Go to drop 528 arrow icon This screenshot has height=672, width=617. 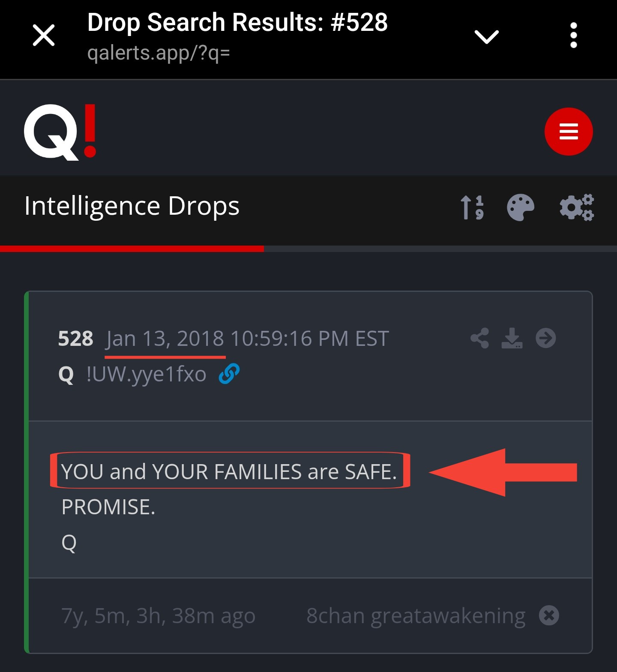(x=545, y=338)
